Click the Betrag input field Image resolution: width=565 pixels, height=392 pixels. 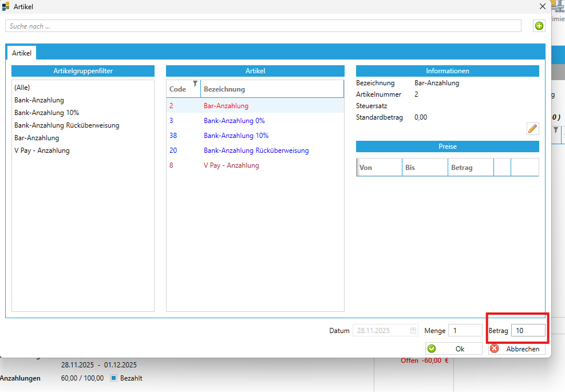(x=528, y=331)
